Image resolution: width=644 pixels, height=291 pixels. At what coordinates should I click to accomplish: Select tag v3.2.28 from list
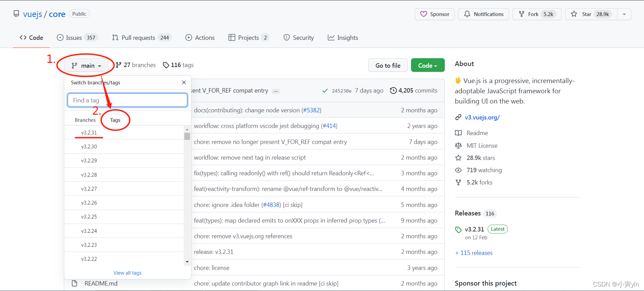[124, 175]
